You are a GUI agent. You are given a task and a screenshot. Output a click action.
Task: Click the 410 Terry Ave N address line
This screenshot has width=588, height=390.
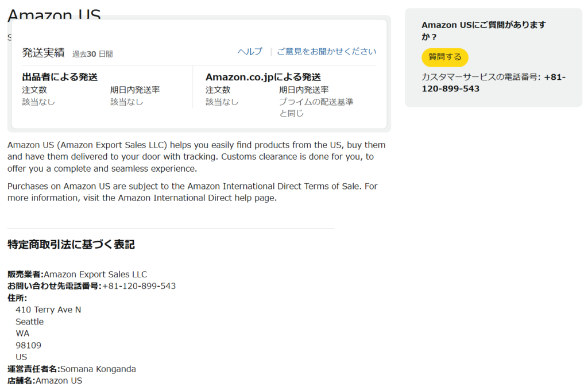48,310
